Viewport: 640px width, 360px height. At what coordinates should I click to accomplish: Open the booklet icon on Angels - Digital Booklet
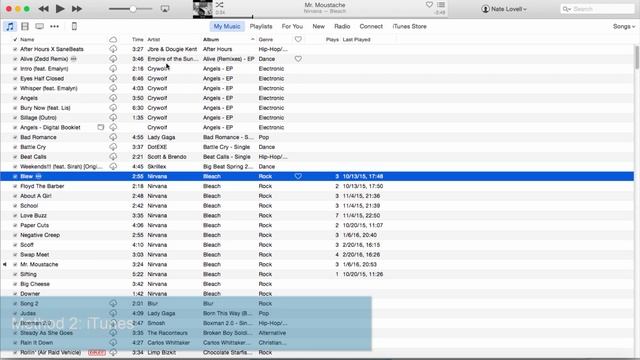point(100,127)
